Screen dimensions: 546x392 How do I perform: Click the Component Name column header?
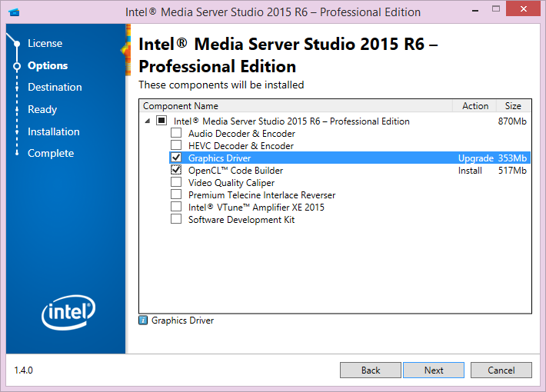click(295, 106)
